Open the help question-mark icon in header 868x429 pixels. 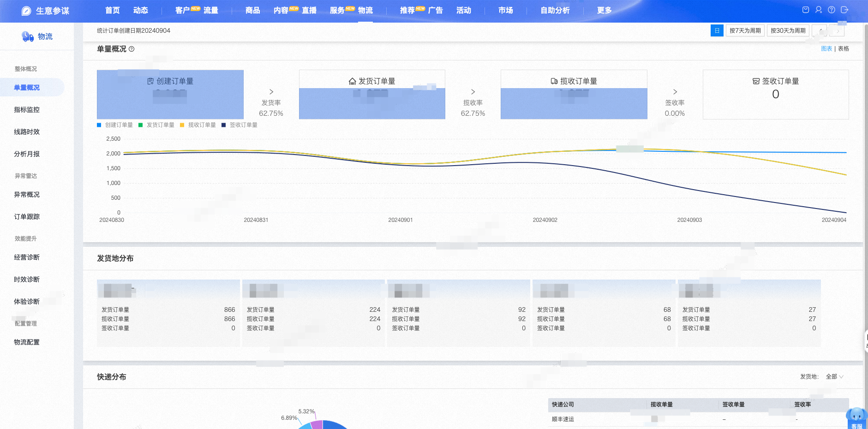click(832, 10)
